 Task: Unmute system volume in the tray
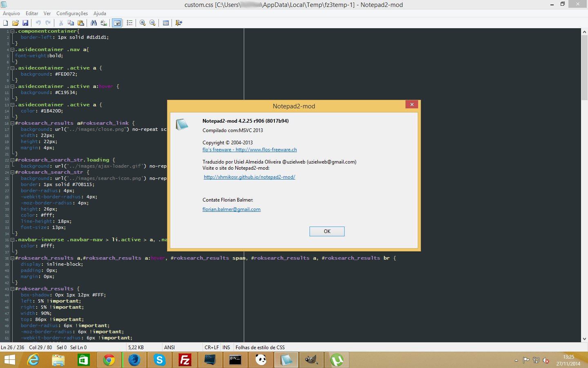[546, 360]
